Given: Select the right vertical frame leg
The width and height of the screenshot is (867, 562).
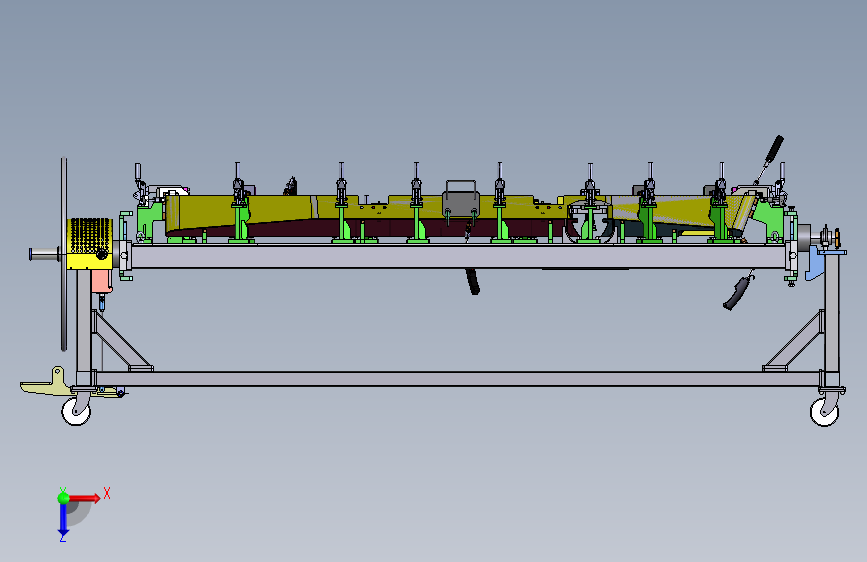Looking at the screenshot, I should pyautogui.click(x=831, y=321).
